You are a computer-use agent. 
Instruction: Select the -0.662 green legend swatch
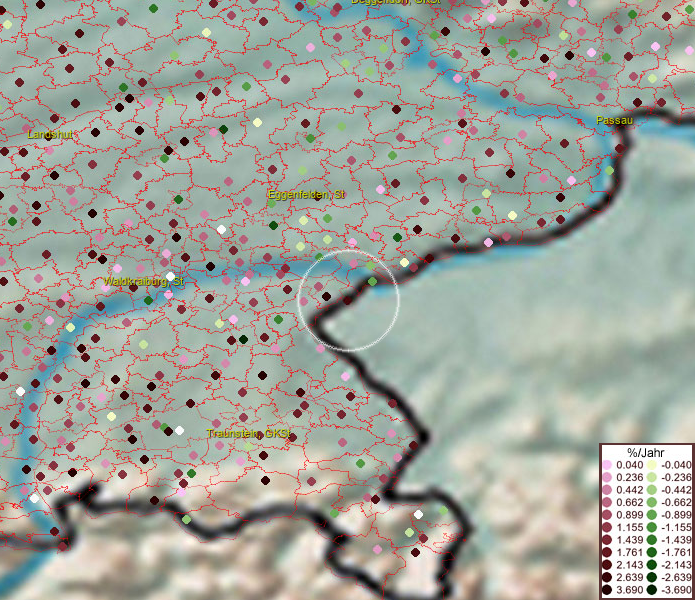tap(652, 503)
